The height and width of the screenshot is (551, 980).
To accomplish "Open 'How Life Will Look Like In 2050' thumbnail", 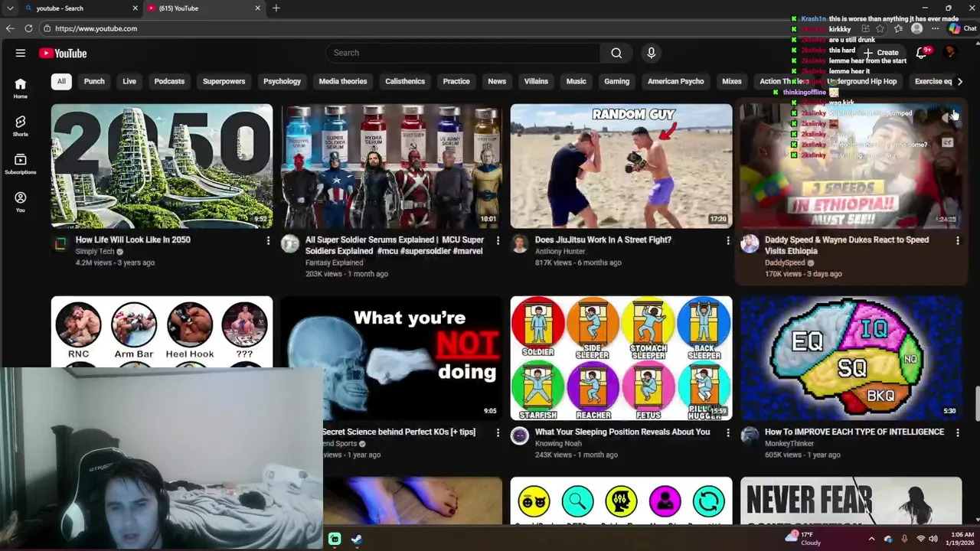I will pos(162,166).
